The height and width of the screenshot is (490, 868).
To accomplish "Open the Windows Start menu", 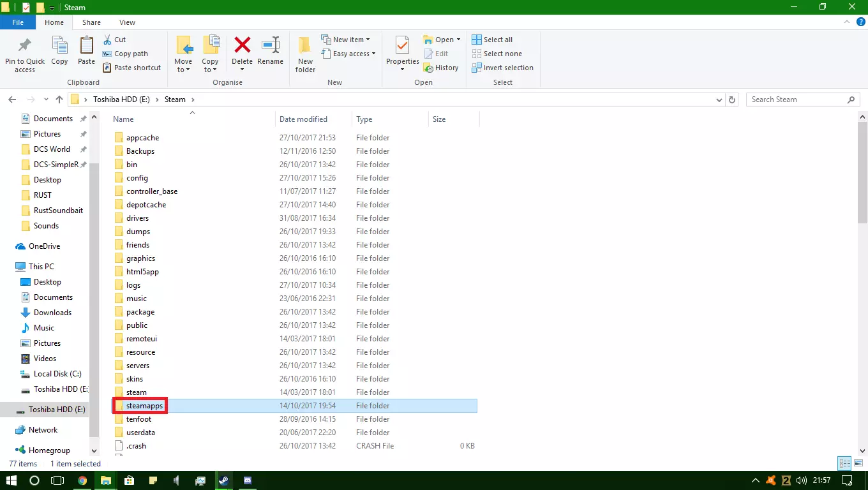I will [11, 480].
